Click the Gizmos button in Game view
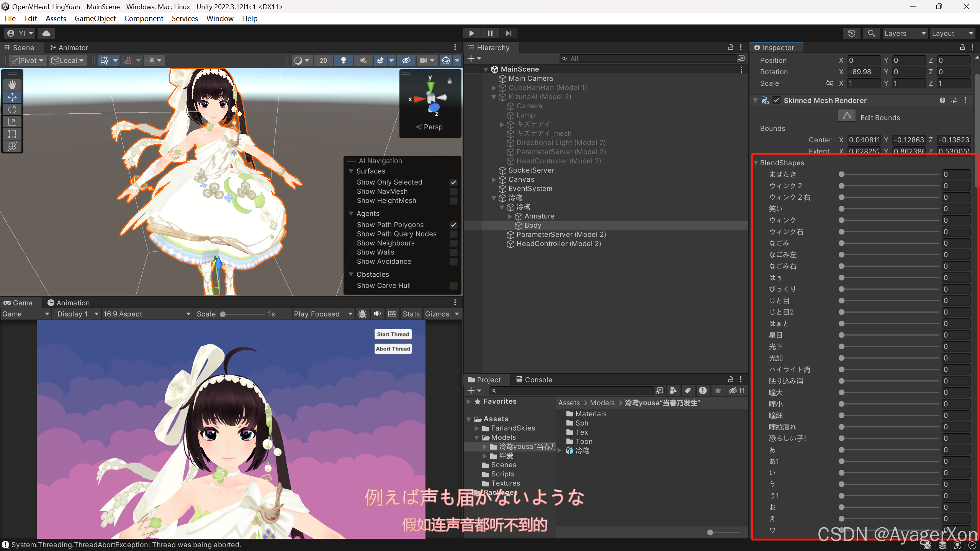Viewport: 980px width, 551px height. coord(437,314)
